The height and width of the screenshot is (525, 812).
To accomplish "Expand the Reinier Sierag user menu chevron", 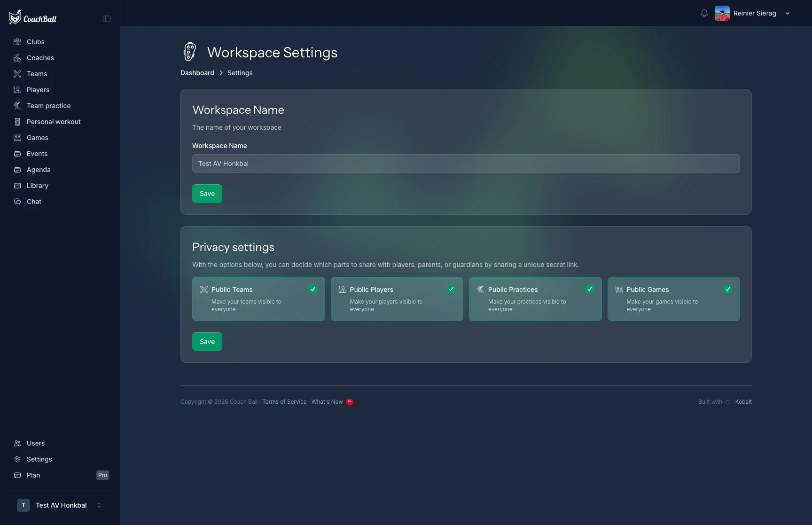I will click(788, 13).
